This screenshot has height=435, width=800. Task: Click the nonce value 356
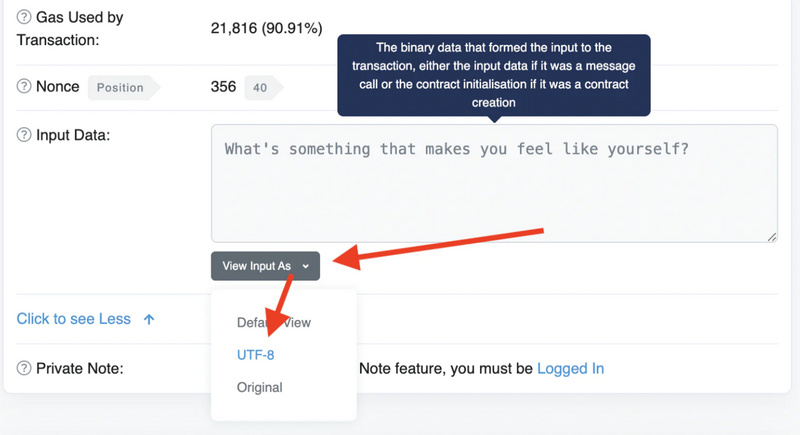coord(223,87)
